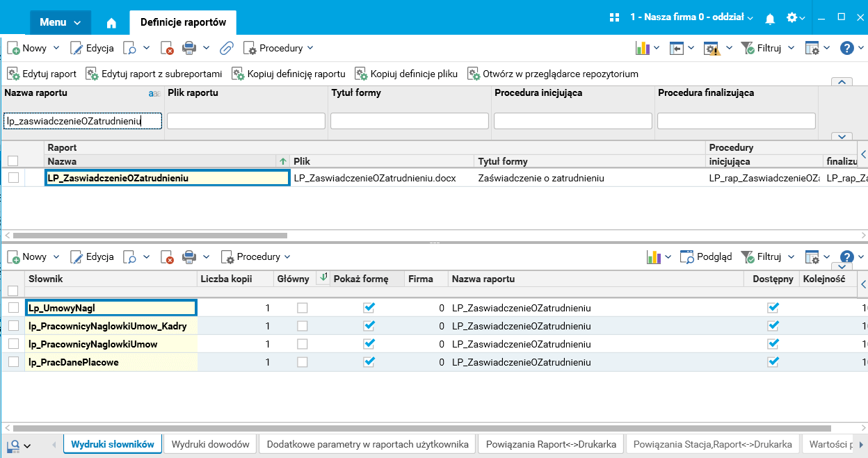Viewport: 868px width, 458px height.
Task: Open the notifications bell icon
Action: click(770, 19)
